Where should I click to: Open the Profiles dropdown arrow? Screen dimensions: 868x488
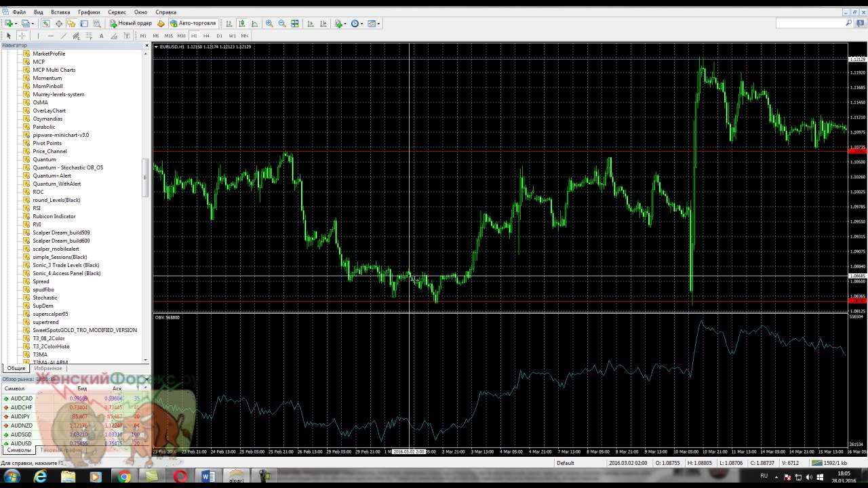(33, 23)
